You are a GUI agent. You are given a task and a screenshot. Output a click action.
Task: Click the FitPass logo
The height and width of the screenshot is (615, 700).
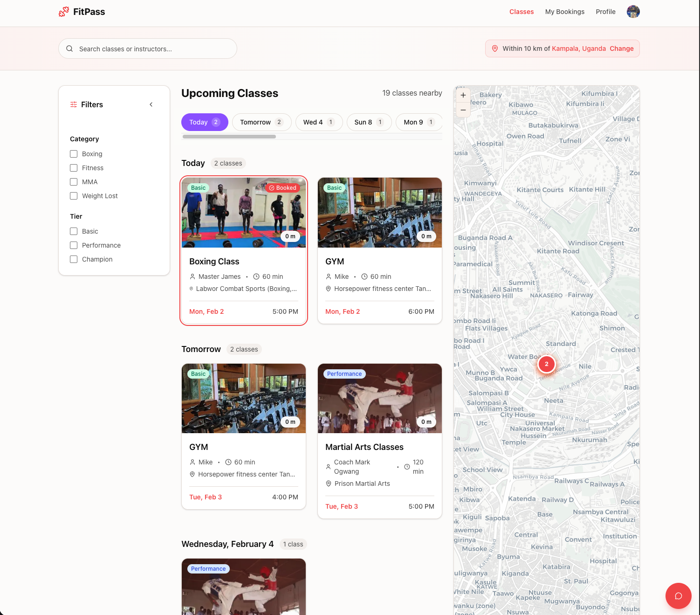tap(82, 11)
